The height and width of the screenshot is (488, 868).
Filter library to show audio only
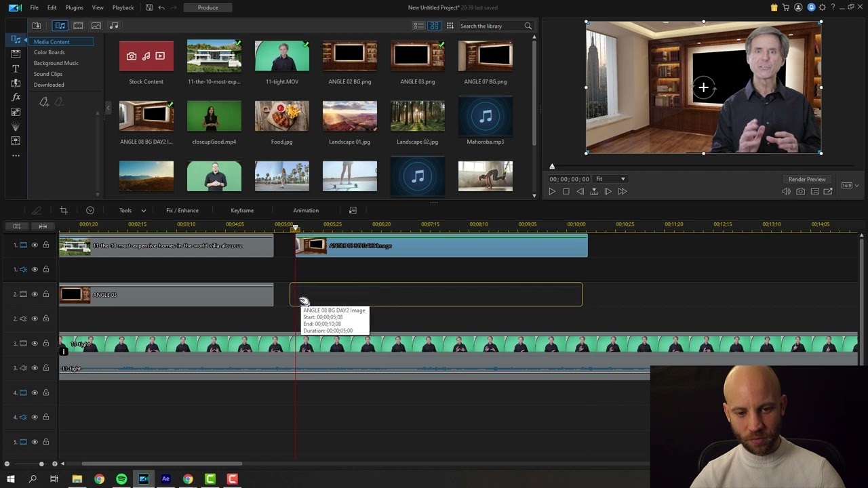point(114,26)
